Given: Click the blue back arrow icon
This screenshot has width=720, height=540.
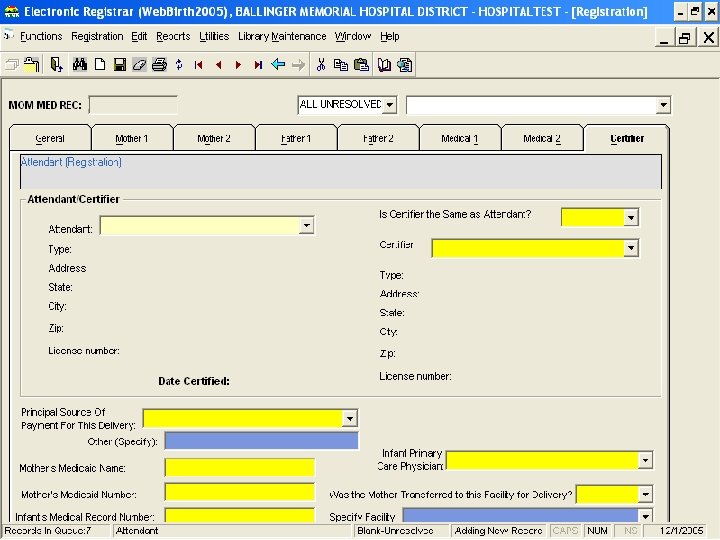Looking at the screenshot, I should (x=278, y=65).
